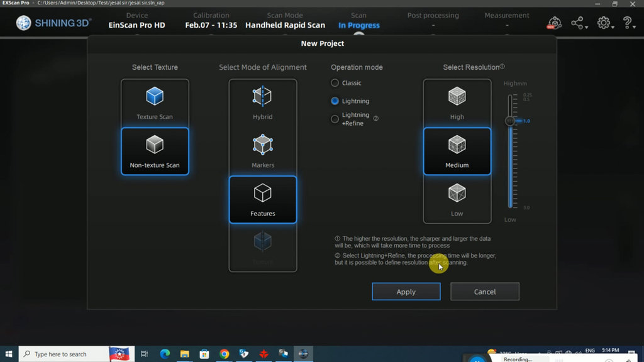Click the new 3D model community icon
644x362 pixels.
point(554,23)
